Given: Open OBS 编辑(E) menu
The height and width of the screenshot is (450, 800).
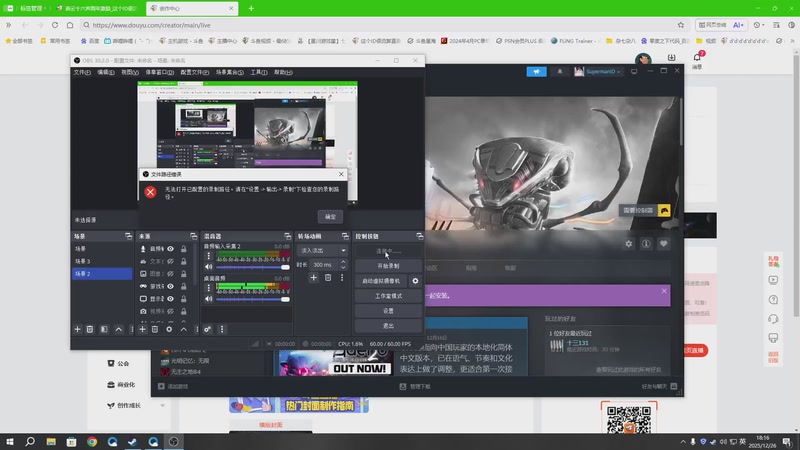Looking at the screenshot, I should pos(106,72).
